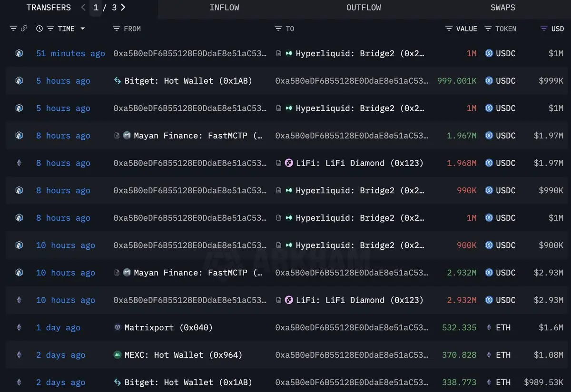Click the Mayan Finance logo in the 1.967M row
Screen dimensions: 571x392
[x=127, y=136]
